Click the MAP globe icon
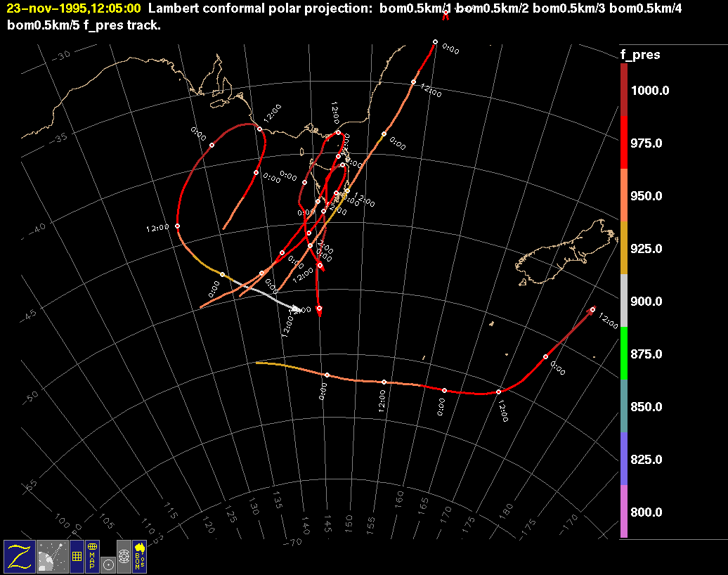 click(x=92, y=555)
